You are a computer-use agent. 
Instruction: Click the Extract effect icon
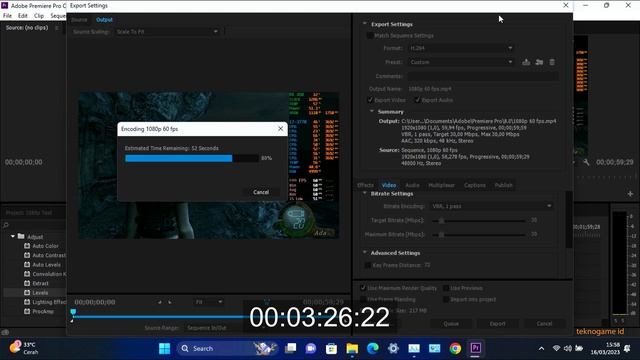tap(27, 283)
